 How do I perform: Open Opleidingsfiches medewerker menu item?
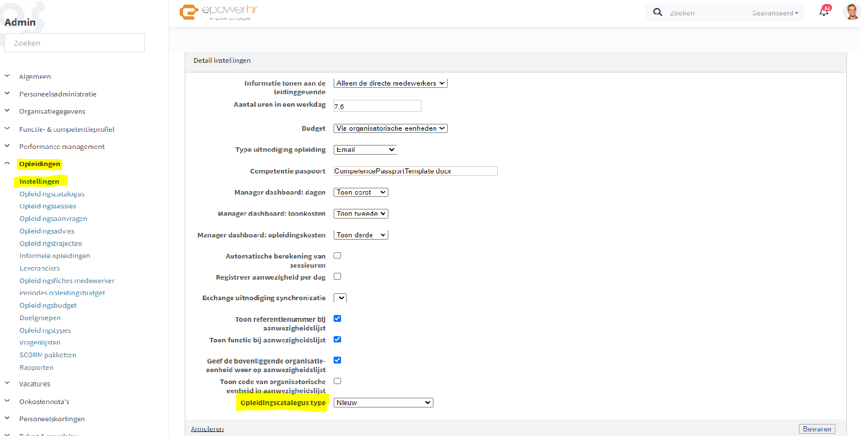pyautogui.click(x=67, y=281)
